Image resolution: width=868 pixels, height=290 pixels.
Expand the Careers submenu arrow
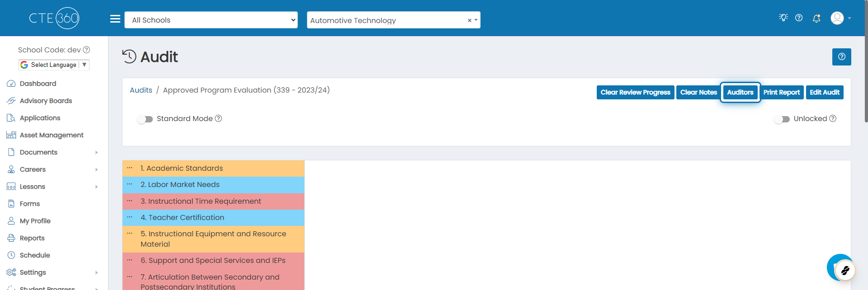pyautogui.click(x=96, y=169)
